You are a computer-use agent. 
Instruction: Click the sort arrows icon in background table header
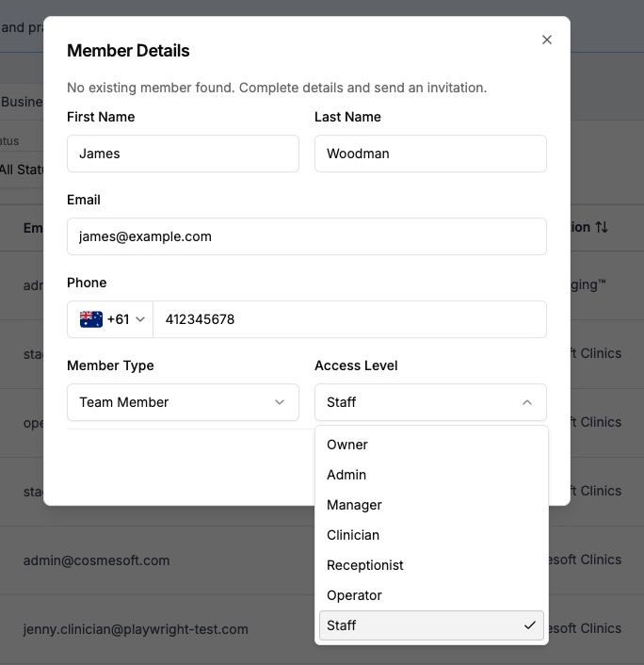click(602, 227)
